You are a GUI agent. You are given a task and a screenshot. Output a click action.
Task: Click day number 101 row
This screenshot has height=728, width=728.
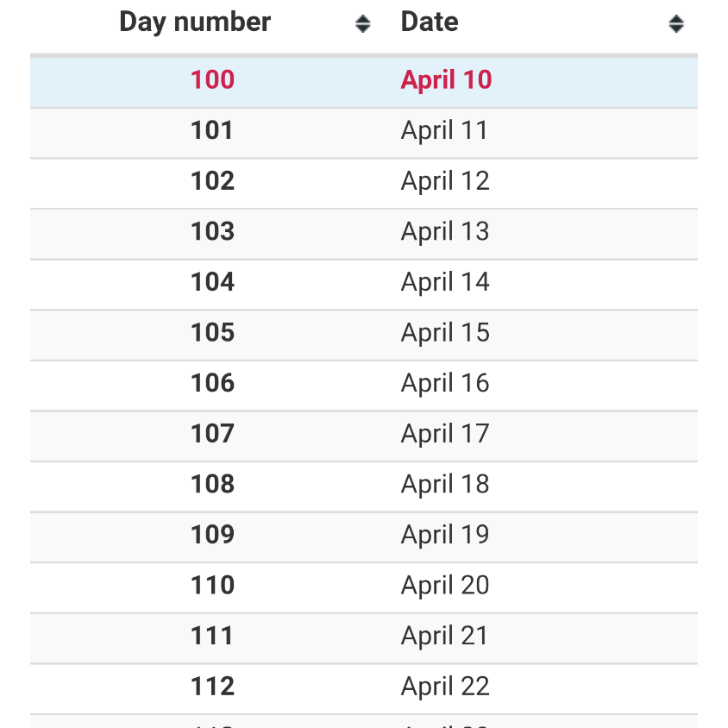click(x=364, y=133)
